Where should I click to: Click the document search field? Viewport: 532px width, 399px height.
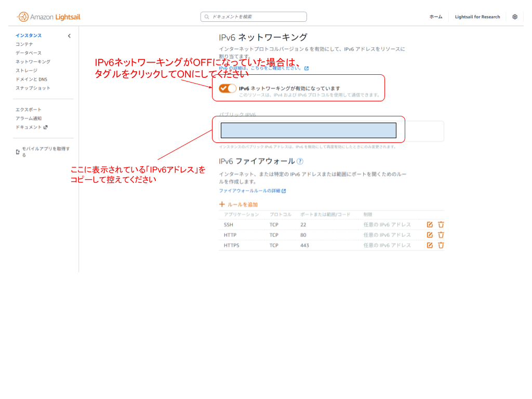(253, 16)
